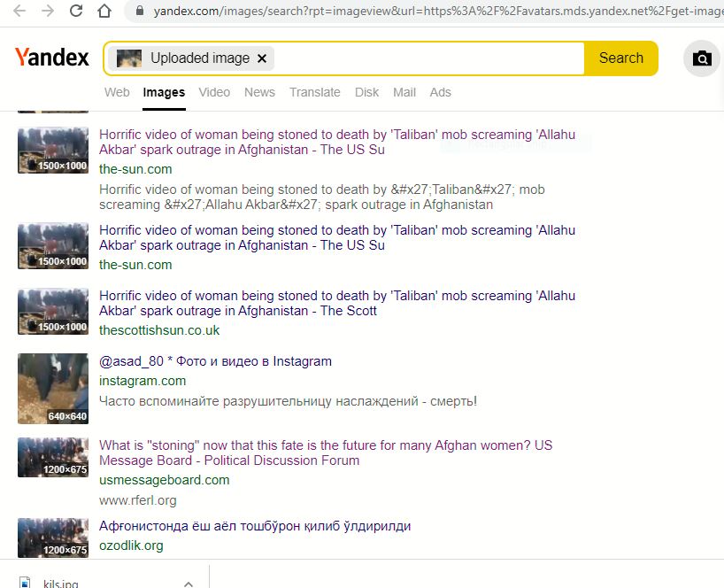
Task: Open the News tab
Action: pyautogui.click(x=259, y=92)
